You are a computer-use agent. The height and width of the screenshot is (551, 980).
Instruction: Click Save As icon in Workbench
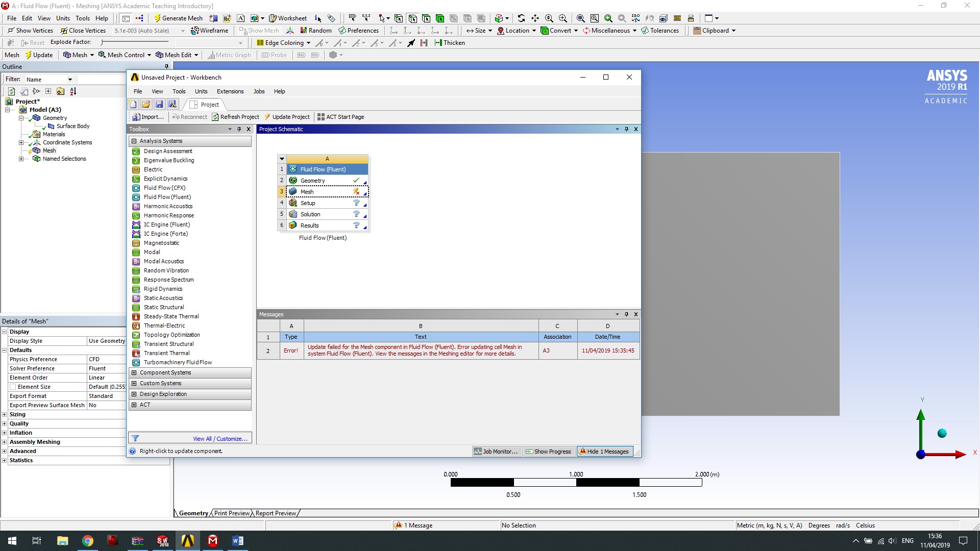pyautogui.click(x=173, y=104)
